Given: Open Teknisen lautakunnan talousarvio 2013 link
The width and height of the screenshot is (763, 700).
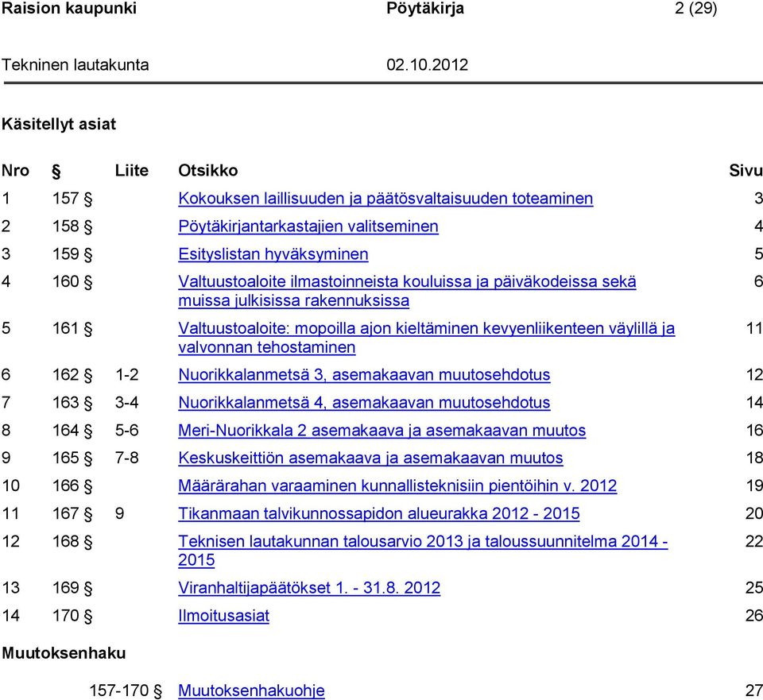Looking at the screenshot, I should pyautogui.click(x=423, y=551).
